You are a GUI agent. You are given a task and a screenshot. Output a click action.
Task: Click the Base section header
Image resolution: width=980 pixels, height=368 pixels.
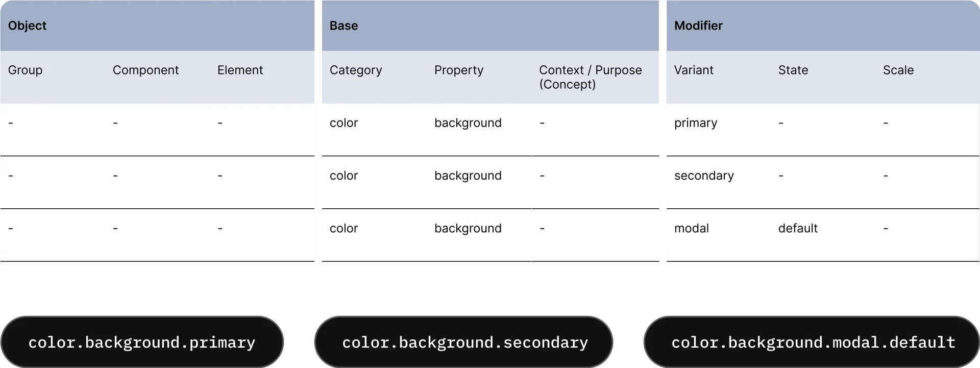pyautogui.click(x=344, y=26)
